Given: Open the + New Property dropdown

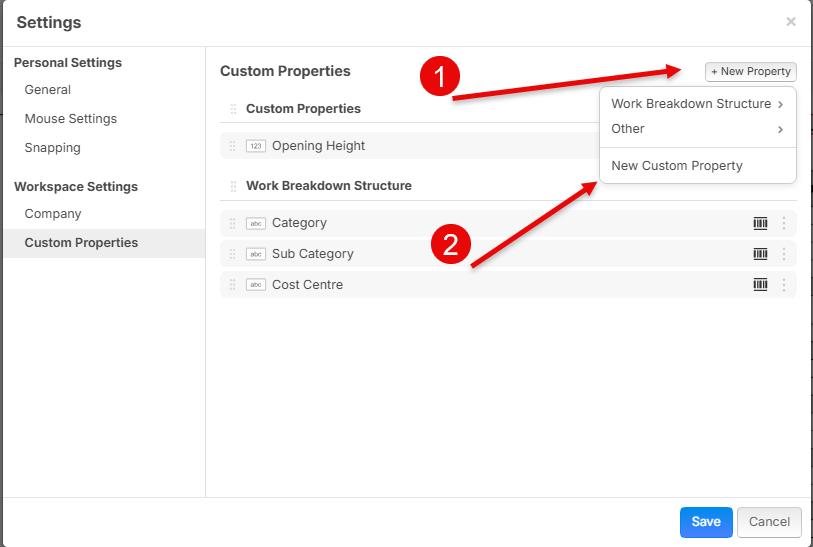Looking at the screenshot, I should 750,72.
